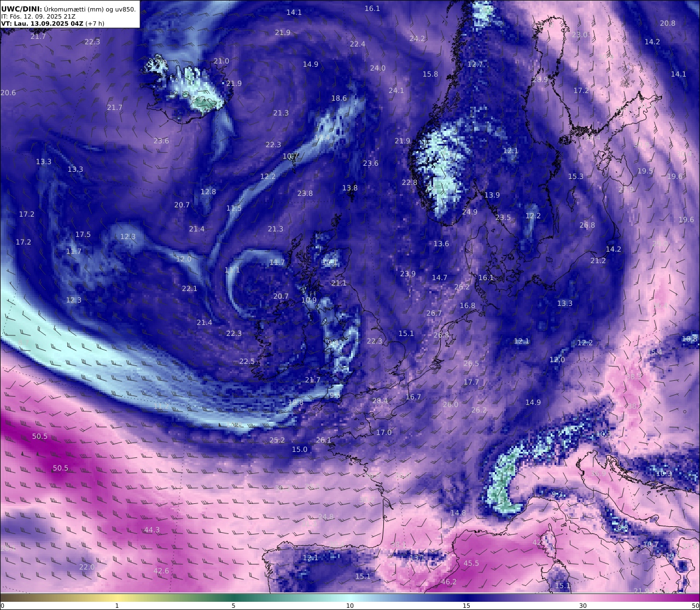Click the 25.2 value on the map
The width and height of the screenshot is (700, 610).
tap(277, 440)
